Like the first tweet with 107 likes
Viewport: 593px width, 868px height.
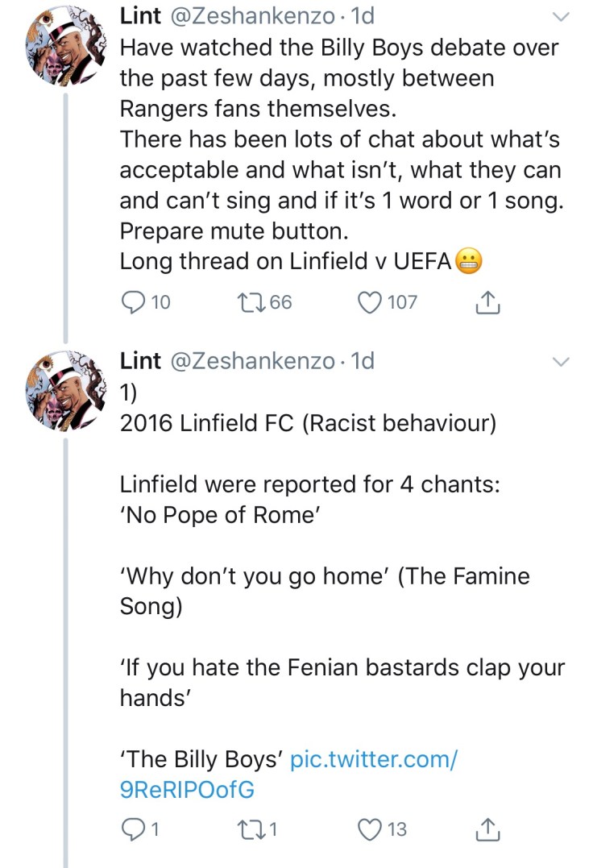coord(370,302)
